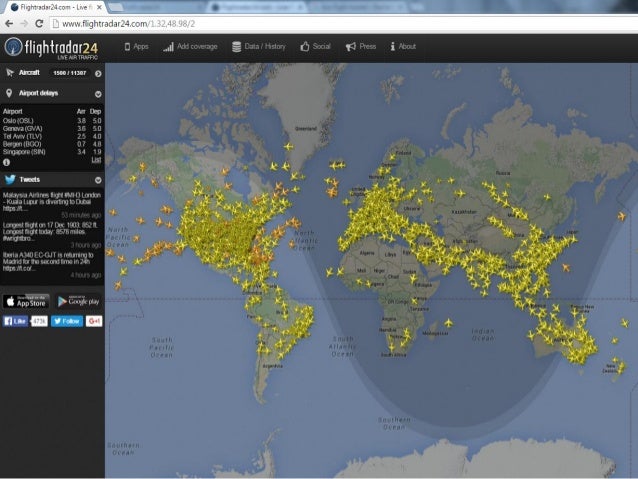Click the Flightradar24 logo

point(52,48)
